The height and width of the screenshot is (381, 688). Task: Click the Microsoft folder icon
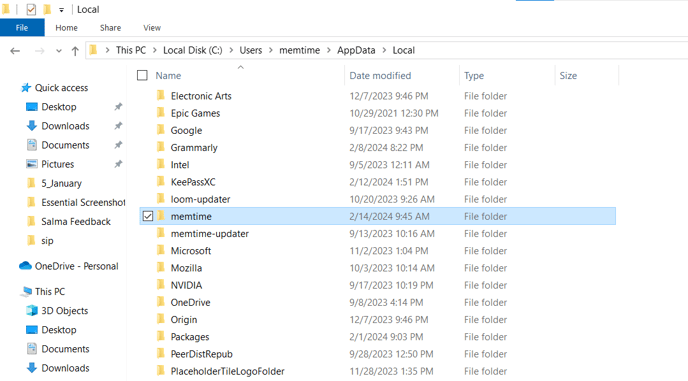click(x=161, y=250)
